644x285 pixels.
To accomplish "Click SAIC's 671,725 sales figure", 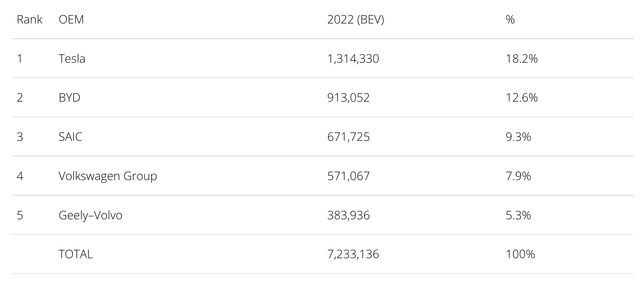I will [349, 137].
